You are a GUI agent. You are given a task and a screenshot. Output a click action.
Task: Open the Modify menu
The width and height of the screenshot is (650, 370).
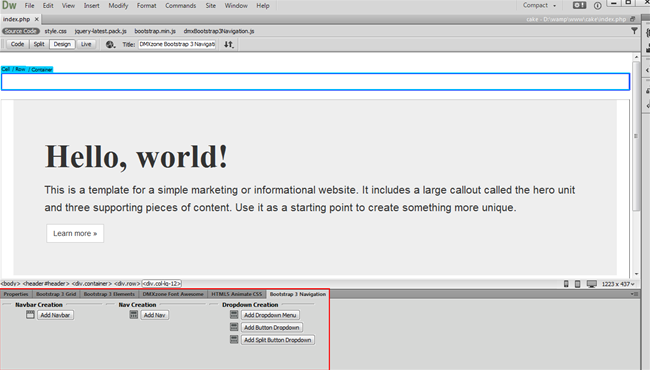(x=118, y=6)
